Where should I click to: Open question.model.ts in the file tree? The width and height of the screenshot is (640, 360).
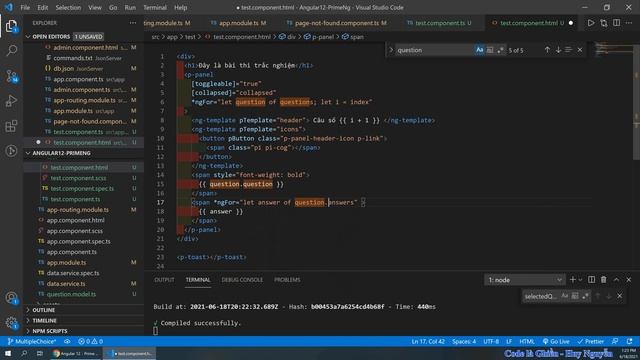point(71,294)
